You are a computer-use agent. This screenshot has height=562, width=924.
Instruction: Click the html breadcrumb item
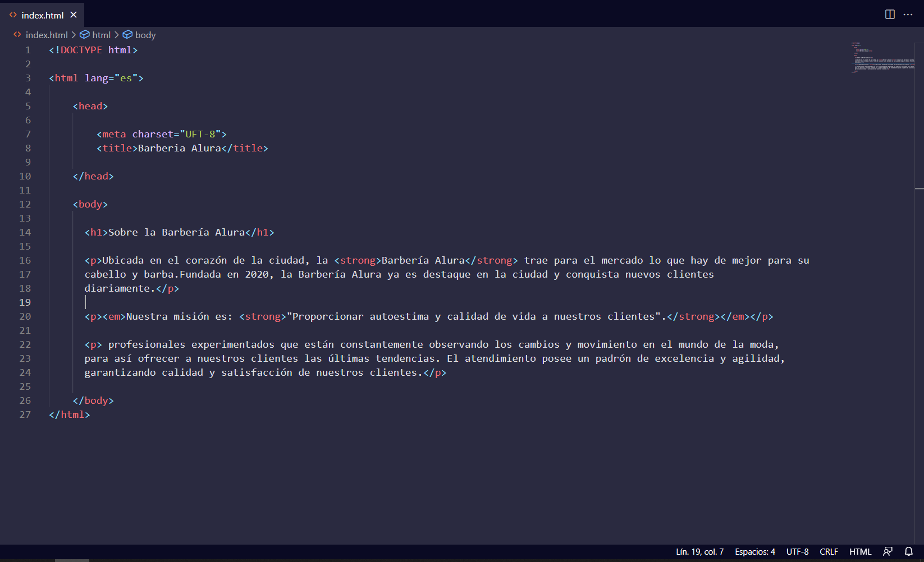101,35
